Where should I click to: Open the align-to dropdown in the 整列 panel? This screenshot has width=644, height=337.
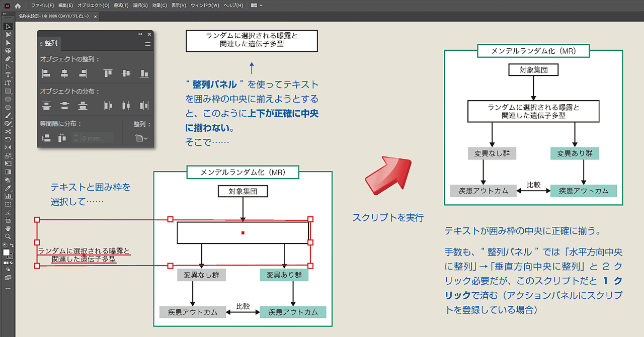[x=141, y=138]
